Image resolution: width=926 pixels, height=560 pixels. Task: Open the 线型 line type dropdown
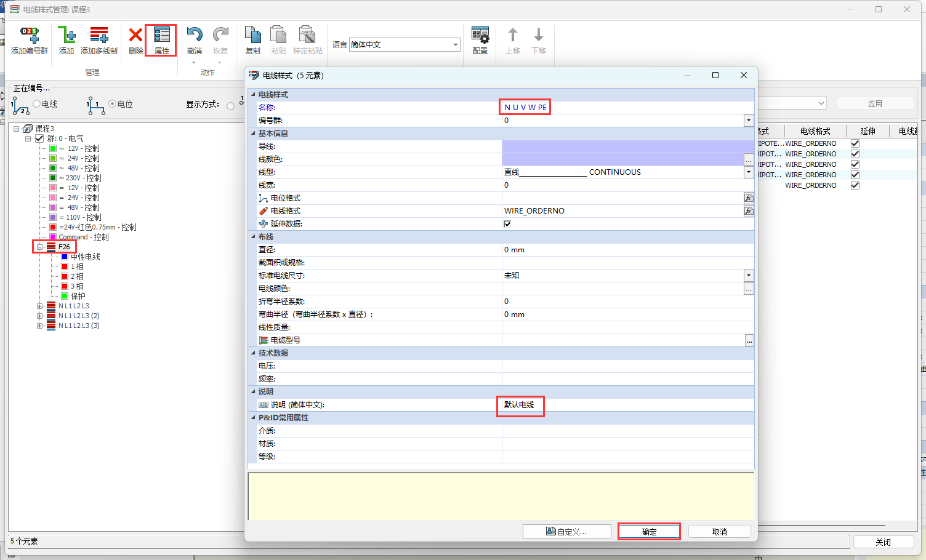(x=749, y=172)
